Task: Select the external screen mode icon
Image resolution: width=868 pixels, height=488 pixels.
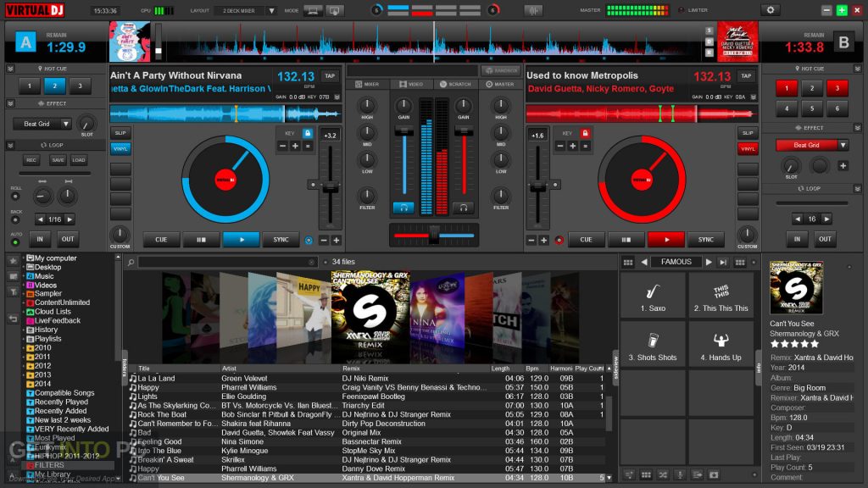Action: pyautogui.click(x=334, y=10)
